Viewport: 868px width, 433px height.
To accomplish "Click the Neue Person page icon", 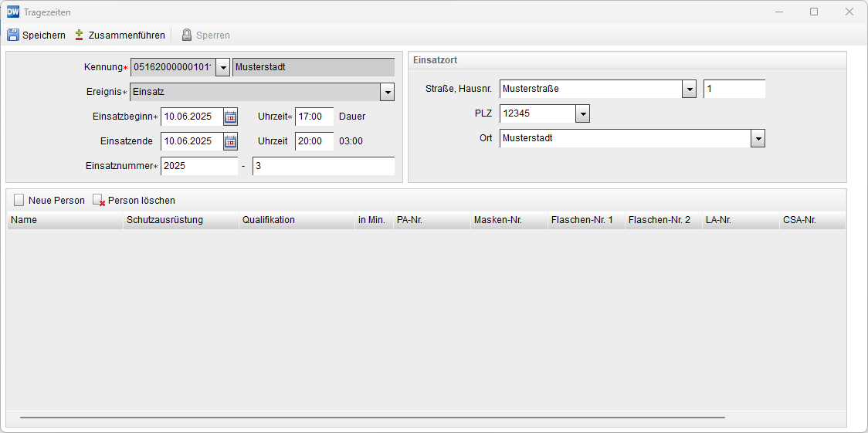I will 19,200.
